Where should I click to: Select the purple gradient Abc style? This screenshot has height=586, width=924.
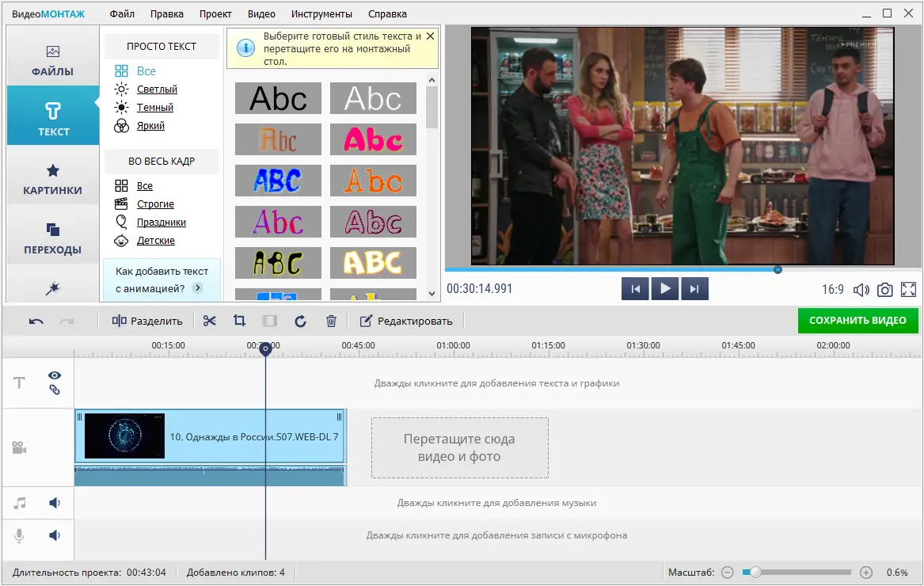coord(278,222)
